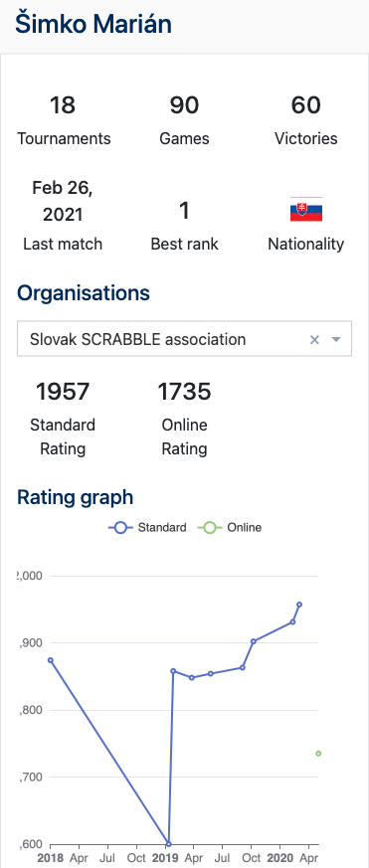Click the blue Standard legend circle icon
The image size is (369, 868).
[120, 528]
